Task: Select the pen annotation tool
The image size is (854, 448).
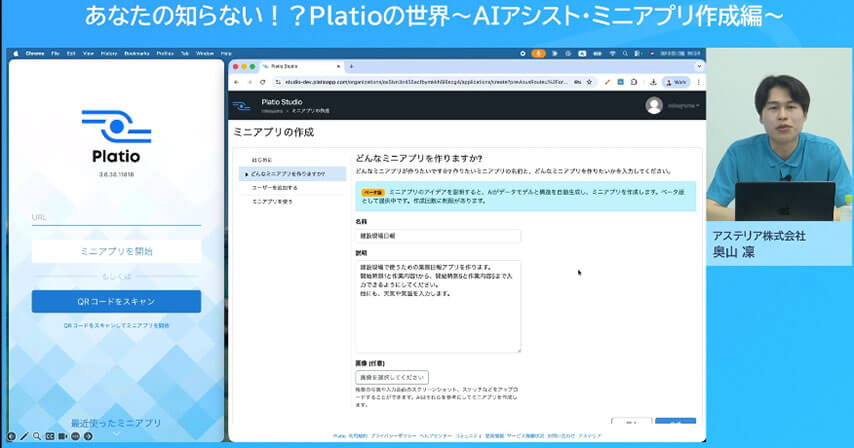Action: pyautogui.click(x=24, y=436)
